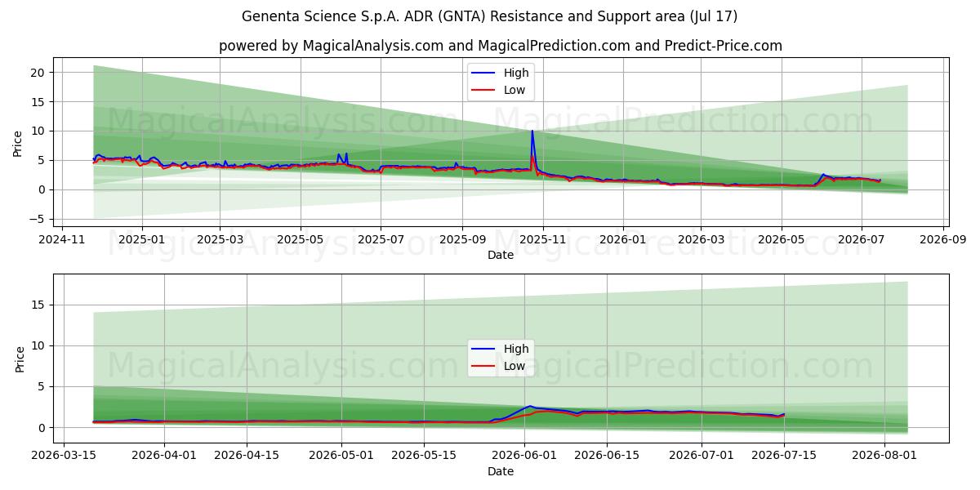Screen dimensions: 980x490
Task: Click the '2026-03' x-axis label
Action: pos(700,241)
